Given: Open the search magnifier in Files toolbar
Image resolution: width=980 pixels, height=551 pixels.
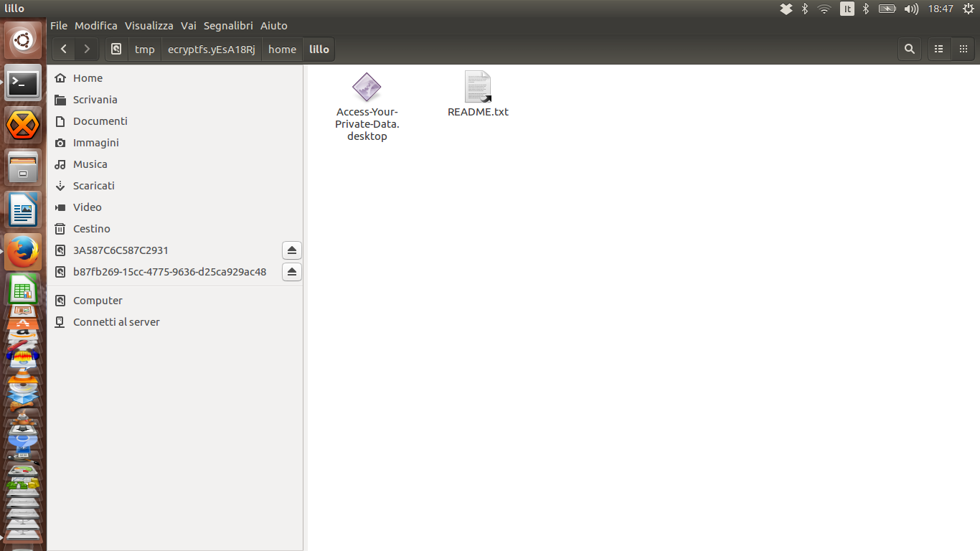Looking at the screenshot, I should click(910, 50).
